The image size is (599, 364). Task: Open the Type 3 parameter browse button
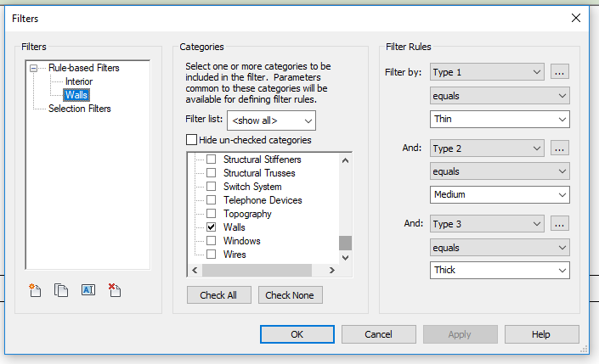click(558, 224)
